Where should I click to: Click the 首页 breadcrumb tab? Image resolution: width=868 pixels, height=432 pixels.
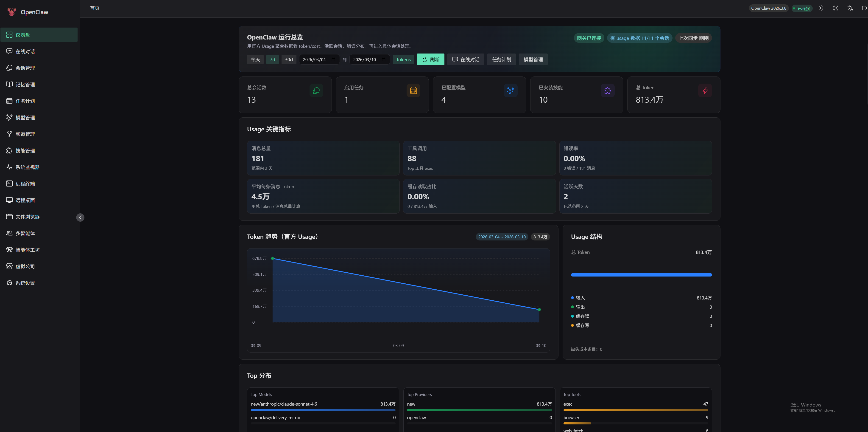pos(95,8)
